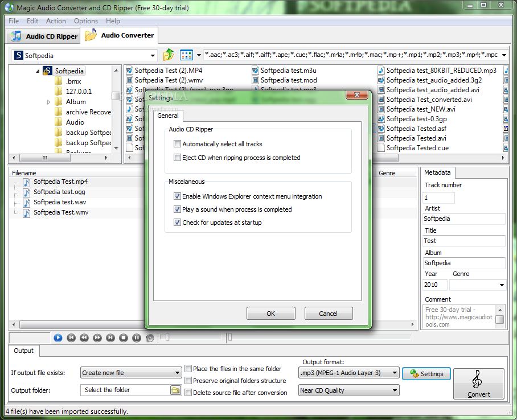517x420 pixels.
Task: Check Preserve original folders structure
Action: pos(188,381)
